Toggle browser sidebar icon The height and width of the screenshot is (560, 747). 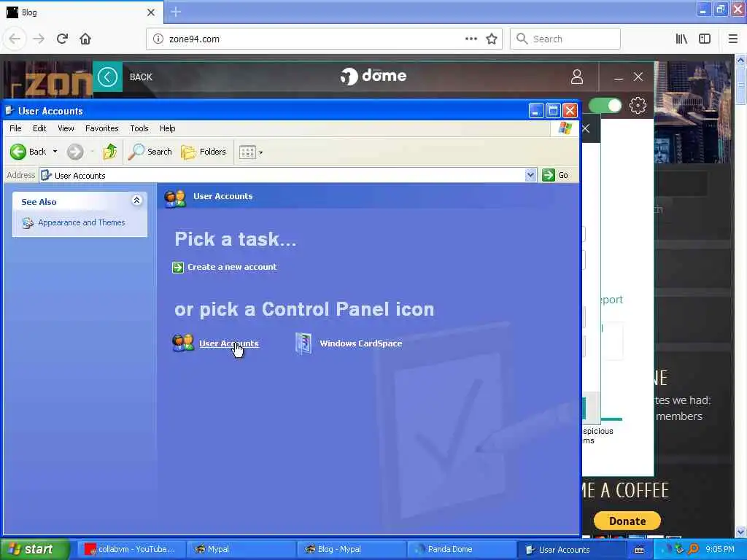tap(705, 39)
